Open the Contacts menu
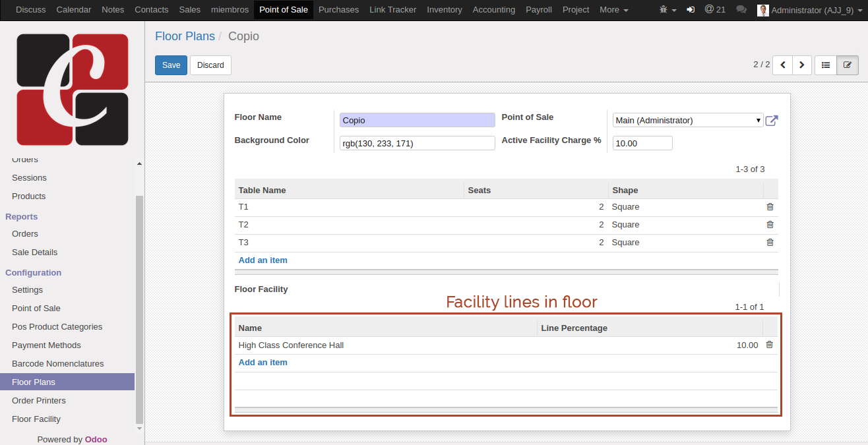This screenshot has height=445, width=868. (152, 10)
